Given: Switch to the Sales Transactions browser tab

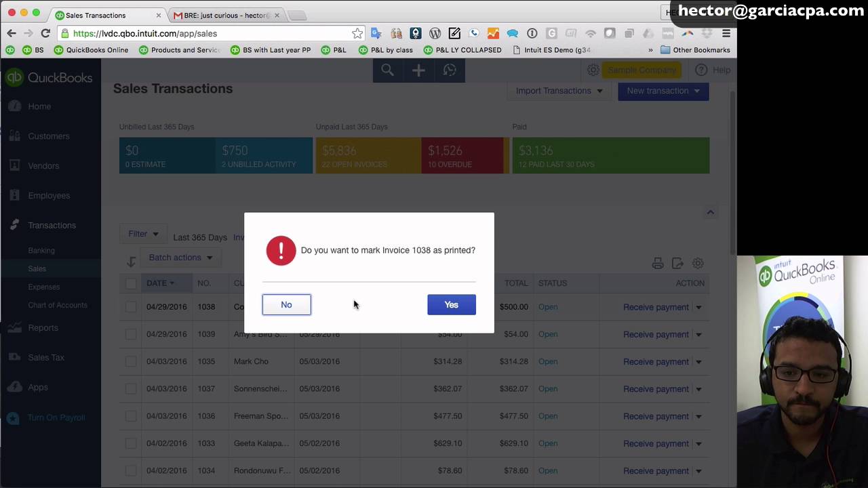Looking at the screenshot, I should click(108, 15).
